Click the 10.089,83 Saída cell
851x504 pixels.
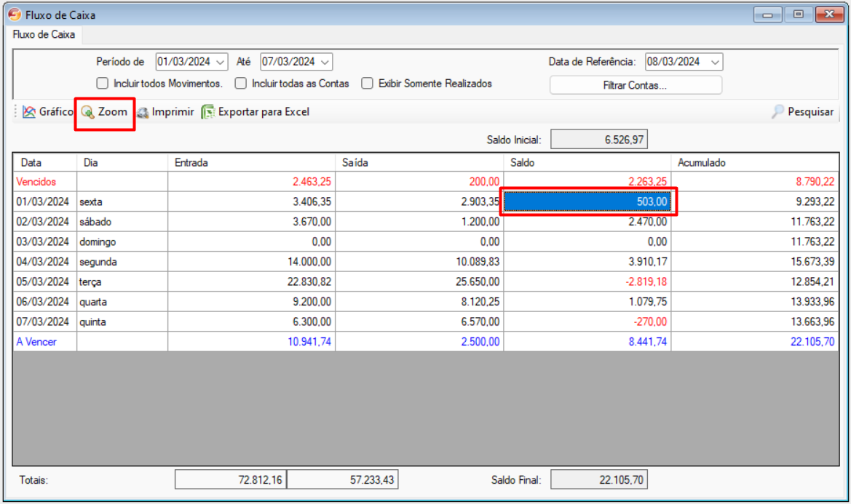click(x=419, y=262)
